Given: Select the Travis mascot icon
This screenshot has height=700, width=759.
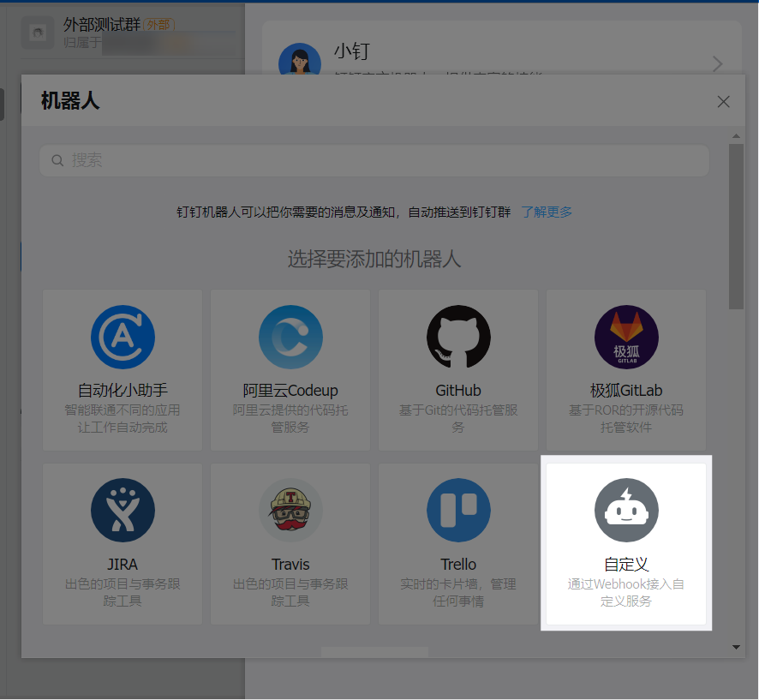Looking at the screenshot, I should tap(290, 511).
